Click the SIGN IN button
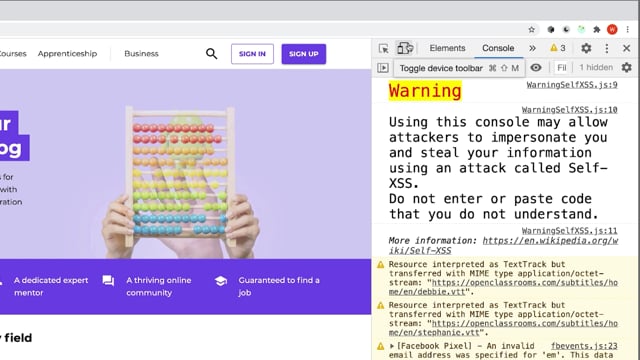Screen dimensions: 640x360 pos(252,54)
